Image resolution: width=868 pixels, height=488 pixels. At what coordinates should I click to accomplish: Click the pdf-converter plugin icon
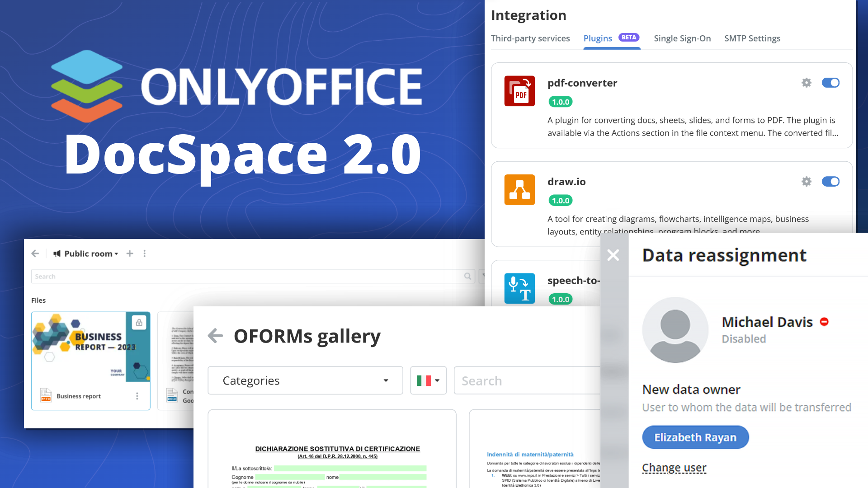point(519,91)
